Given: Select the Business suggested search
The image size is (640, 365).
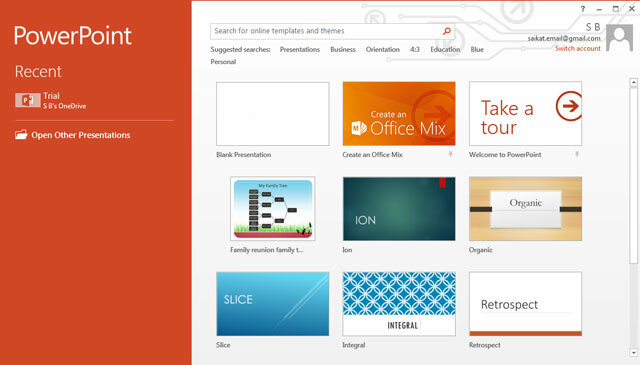Looking at the screenshot, I should pyautogui.click(x=343, y=49).
